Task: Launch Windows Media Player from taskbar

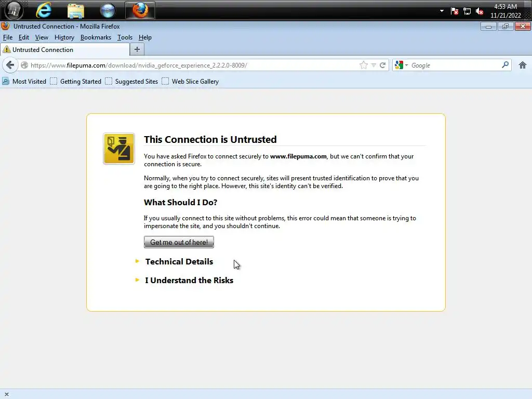Action: click(108, 10)
